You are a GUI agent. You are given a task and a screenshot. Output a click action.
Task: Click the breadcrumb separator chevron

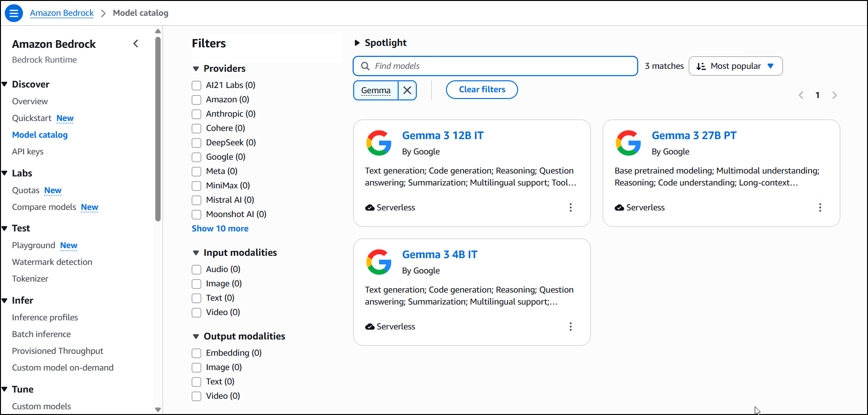(103, 13)
